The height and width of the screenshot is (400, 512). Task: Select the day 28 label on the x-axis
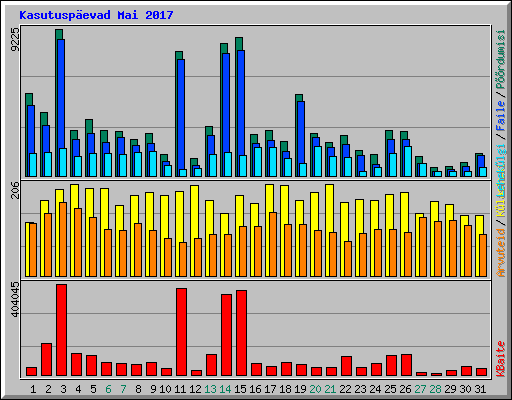coord(435,389)
